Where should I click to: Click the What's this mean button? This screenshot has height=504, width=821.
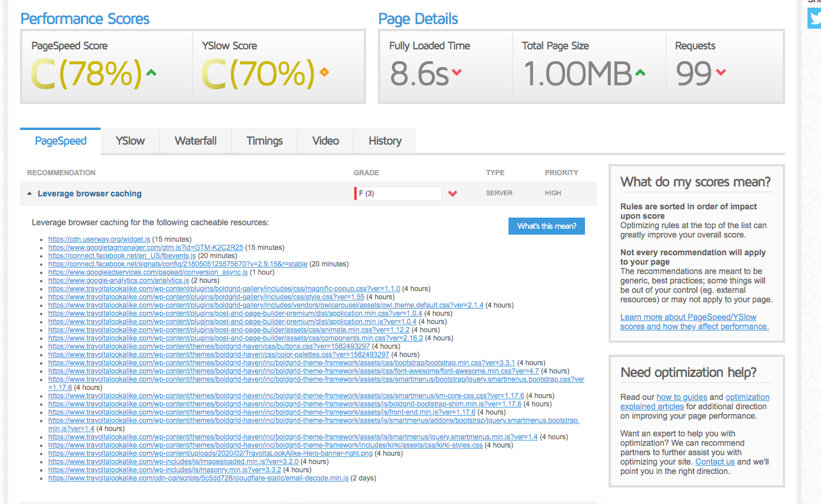coord(546,226)
